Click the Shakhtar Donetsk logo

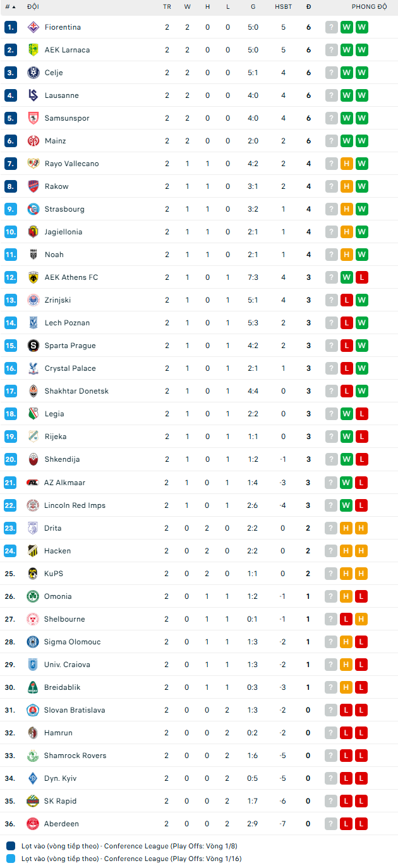point(33,390)
